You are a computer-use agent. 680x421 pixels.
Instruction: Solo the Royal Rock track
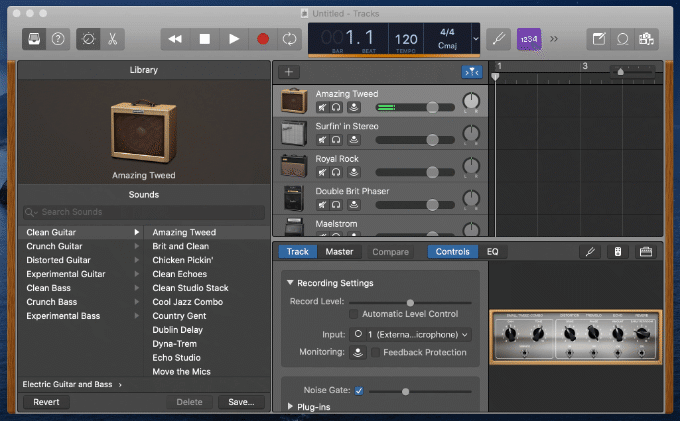point(336,172)
